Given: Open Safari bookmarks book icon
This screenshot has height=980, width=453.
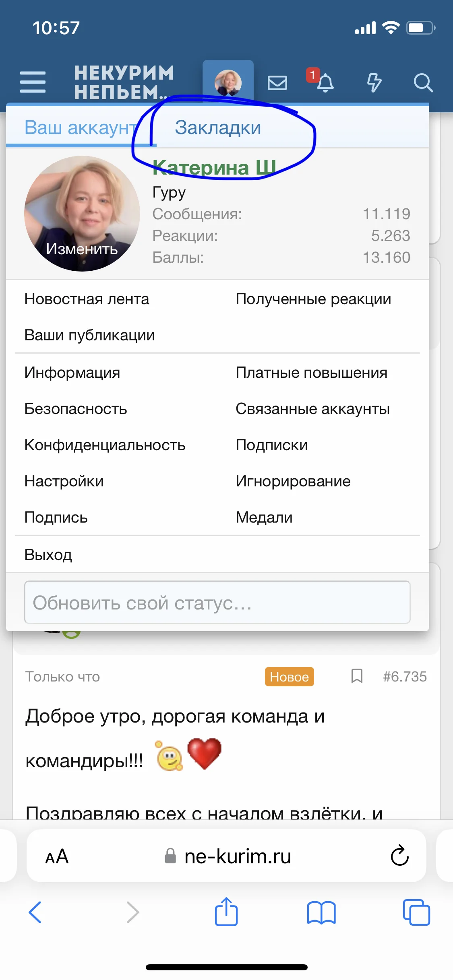Looking at the screenshot, I should click(321, 912).
